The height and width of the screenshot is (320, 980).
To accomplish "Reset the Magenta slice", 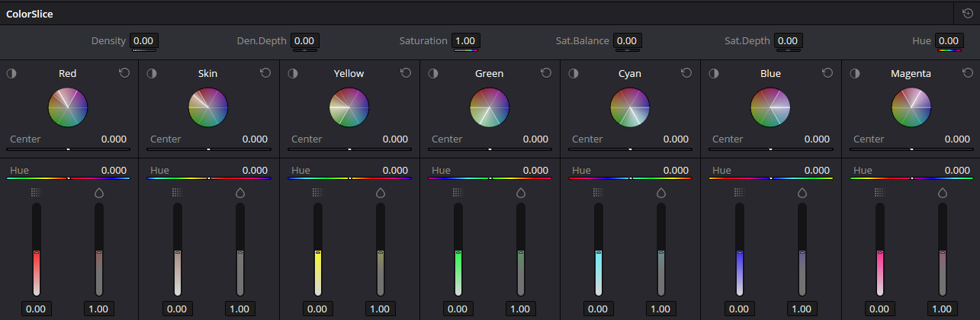I will 968,73.
